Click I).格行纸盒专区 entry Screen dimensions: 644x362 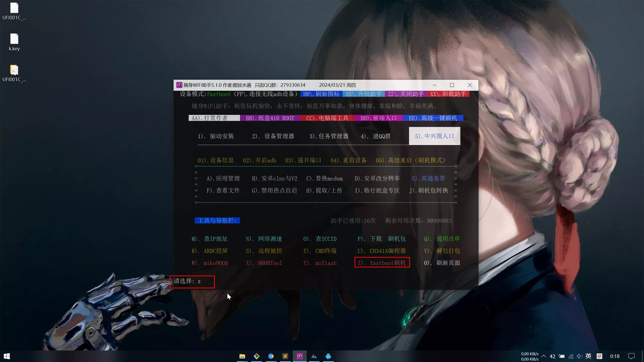377,191
